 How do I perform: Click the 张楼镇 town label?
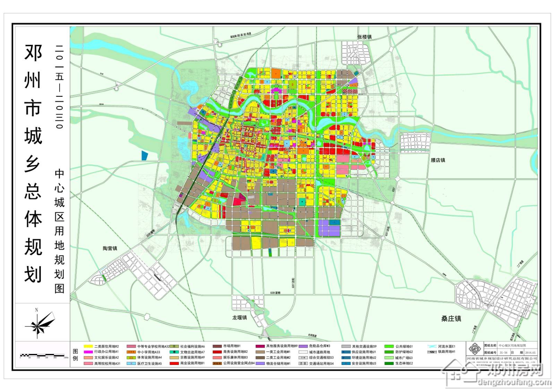[x=365, y=37]
